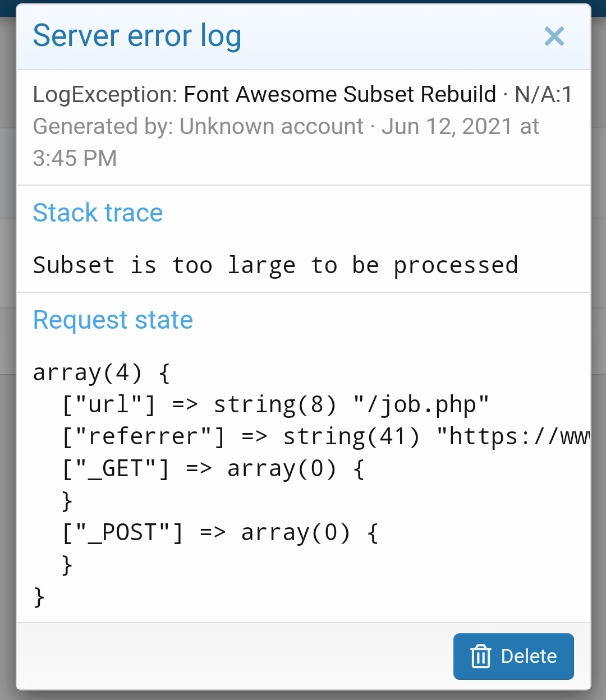Select the Stack trace heading
This screenshot has height=700, width=606.
(x=98, y=213)
